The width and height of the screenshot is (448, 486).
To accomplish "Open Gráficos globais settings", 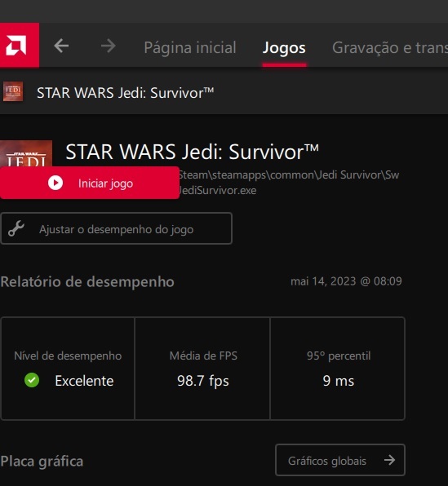I will pos(340,460).
